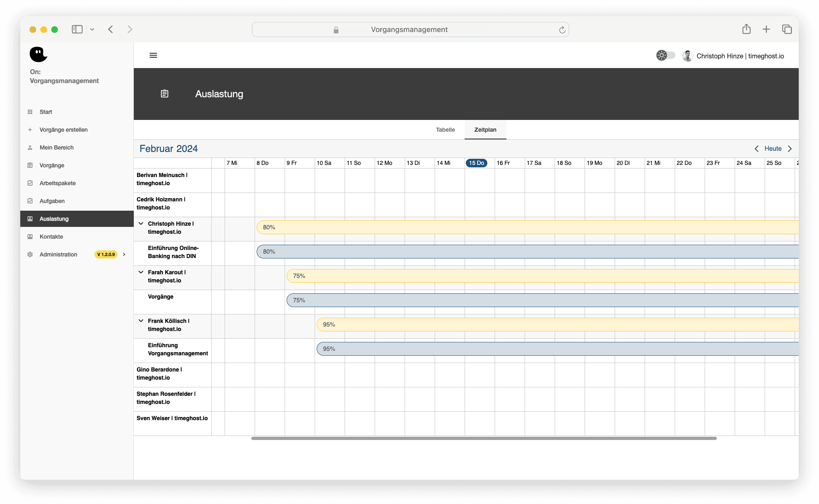Screen dimensions: 819x504
Task: Select Gino Berardone row label
Action: click(159, 374)
